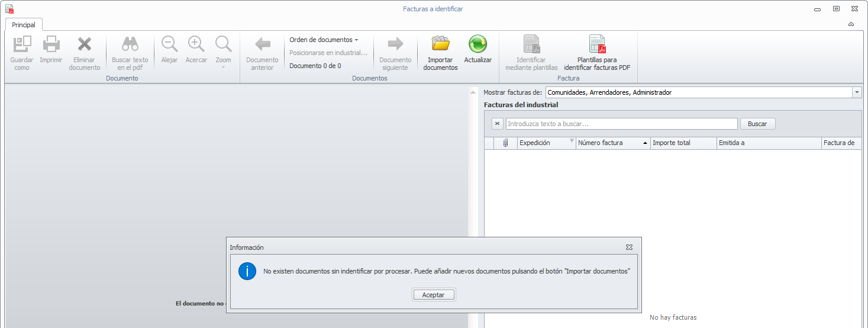The height and width of the screenshot is (328, 868).
Task: Clear the search text with X button
Action: [498, 124]
